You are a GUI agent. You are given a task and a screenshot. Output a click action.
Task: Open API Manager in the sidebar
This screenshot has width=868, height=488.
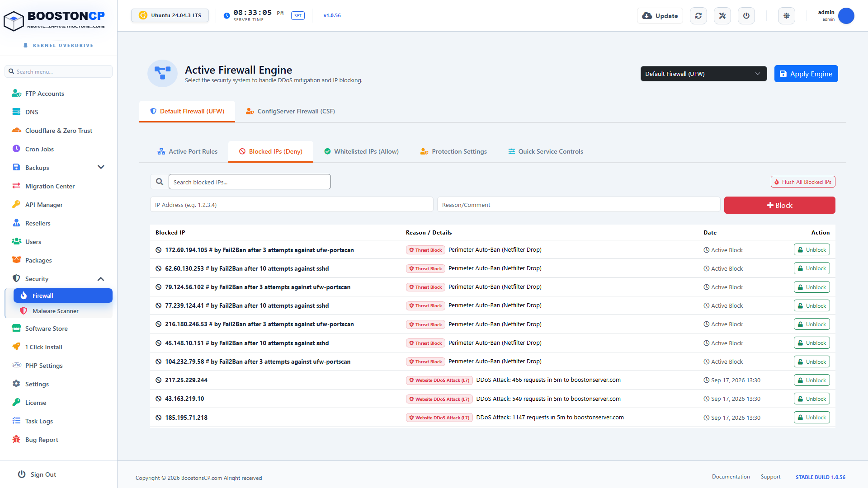[44, 205]
